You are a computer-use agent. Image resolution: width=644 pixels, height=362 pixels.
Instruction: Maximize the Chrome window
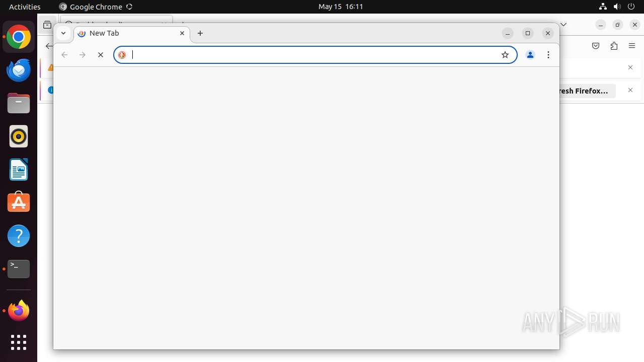pos(528,33)
